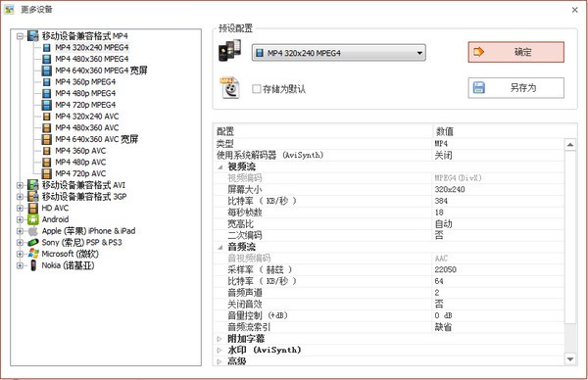Close the 更多设备 dialog
Viewport: 588px width, 380px height.
574,10
